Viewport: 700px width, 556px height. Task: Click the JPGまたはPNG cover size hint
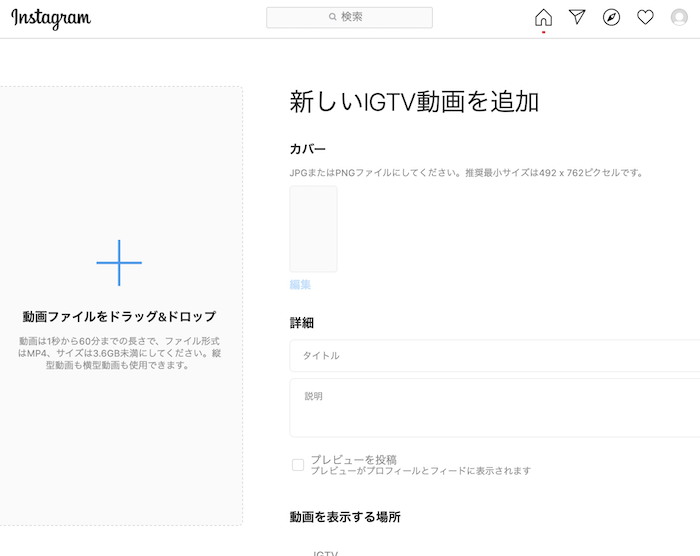(x=466, y=173)
